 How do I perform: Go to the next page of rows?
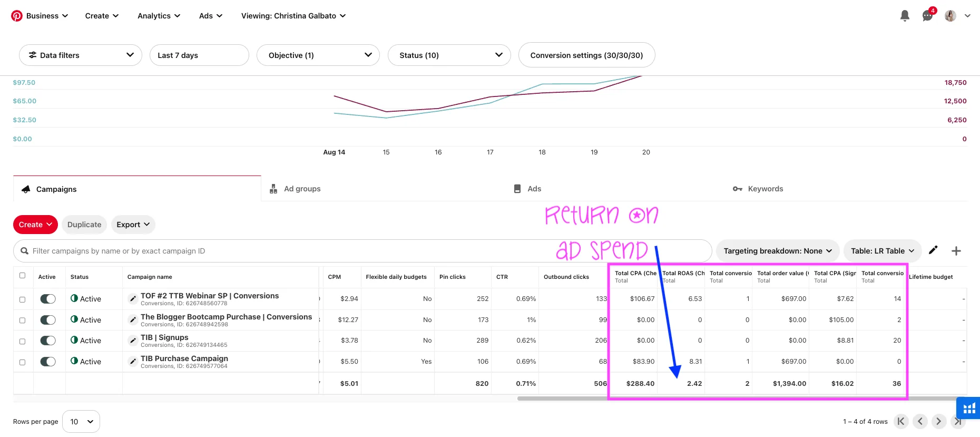[938, 421]
